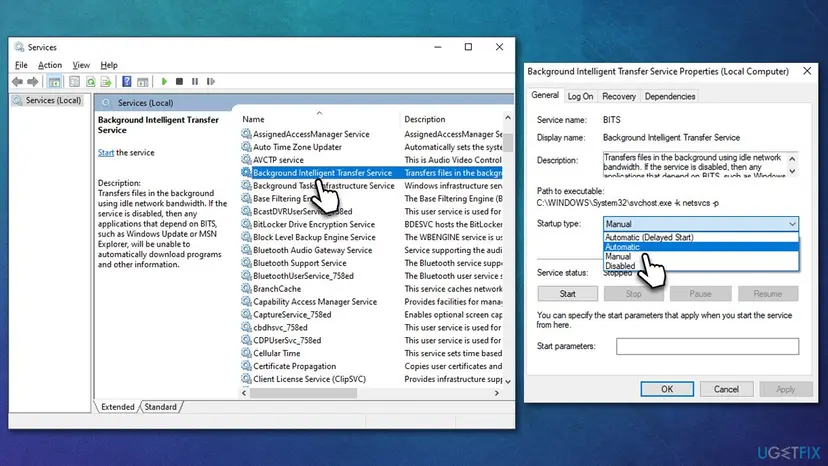
Task: Click the green Start Service play icon
Action: [x=164, y=81]
